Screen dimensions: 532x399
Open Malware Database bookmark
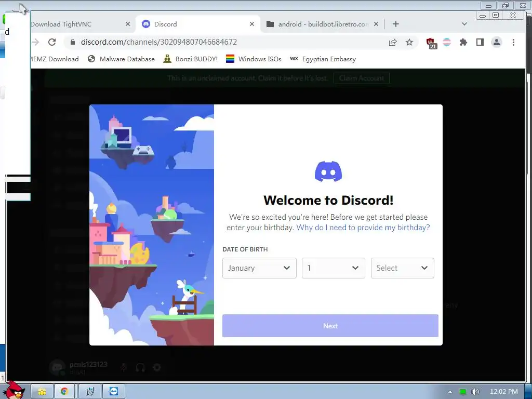click(121, 59)
